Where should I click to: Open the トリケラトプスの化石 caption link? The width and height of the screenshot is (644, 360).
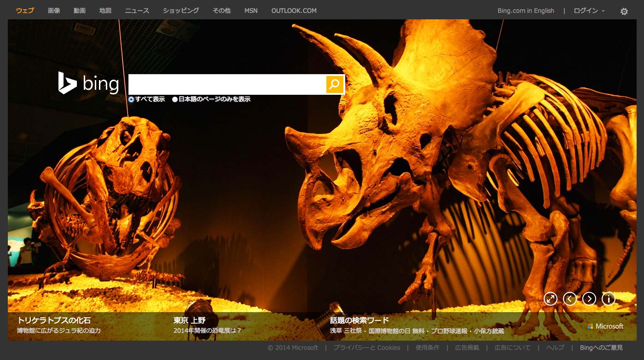(54, 320)
